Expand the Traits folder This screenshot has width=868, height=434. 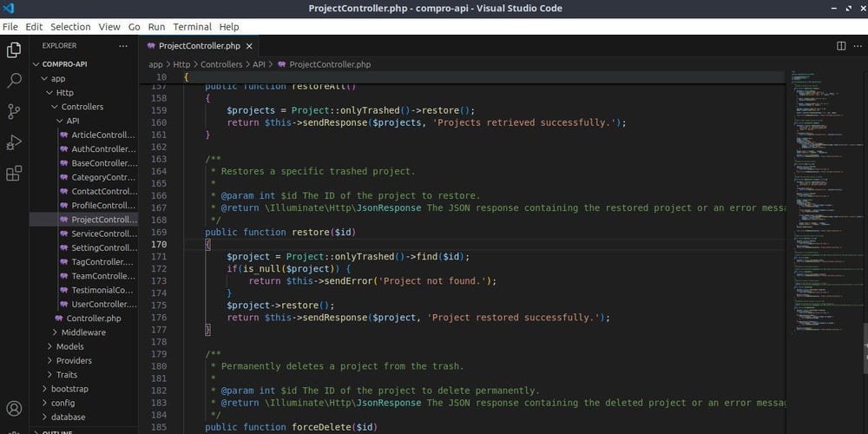83,375
